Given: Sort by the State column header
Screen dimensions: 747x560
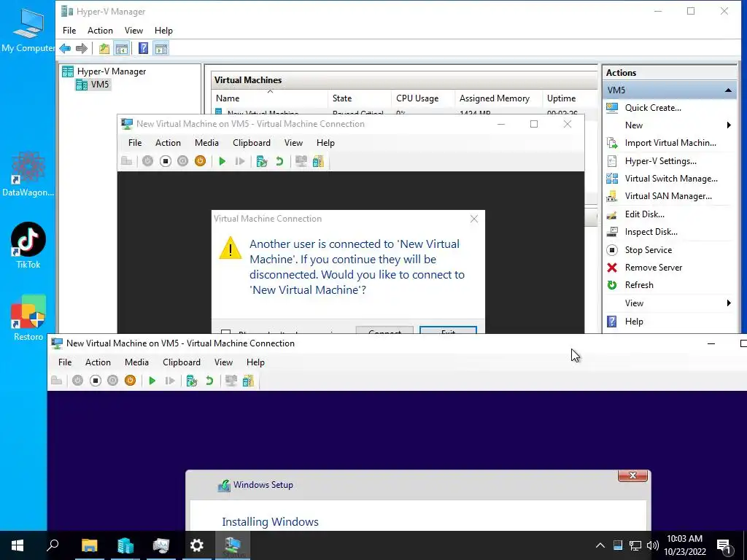Looking at the screenshot, I should [359, 98].
